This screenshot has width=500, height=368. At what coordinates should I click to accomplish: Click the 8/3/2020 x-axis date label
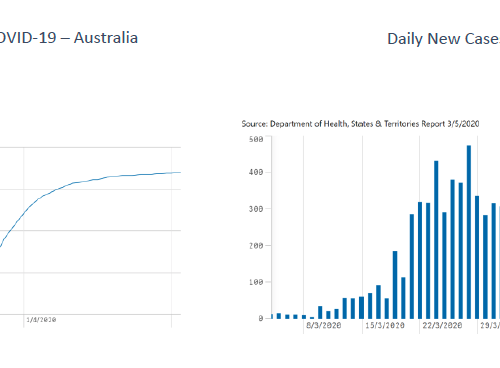[323, 325]
